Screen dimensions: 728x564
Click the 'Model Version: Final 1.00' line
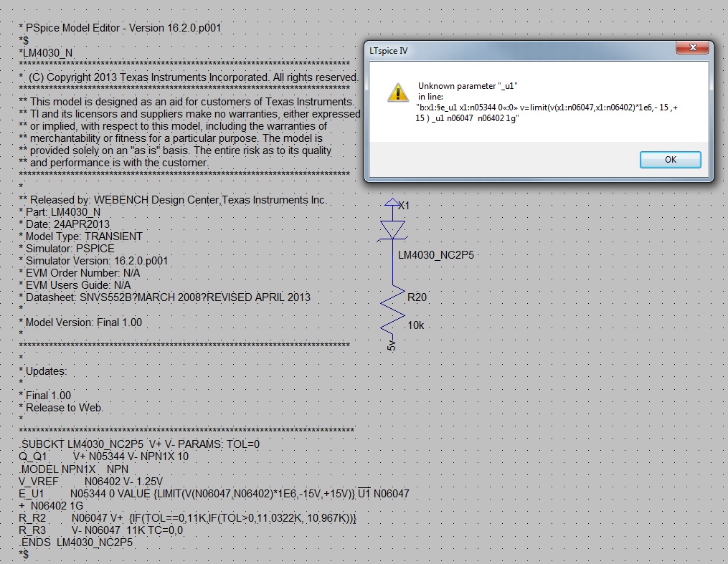(x=80, y=322)
